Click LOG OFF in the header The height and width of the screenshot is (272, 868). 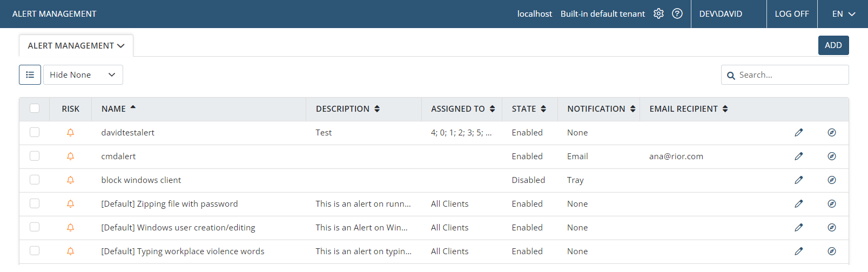click(x=791, y=14)
